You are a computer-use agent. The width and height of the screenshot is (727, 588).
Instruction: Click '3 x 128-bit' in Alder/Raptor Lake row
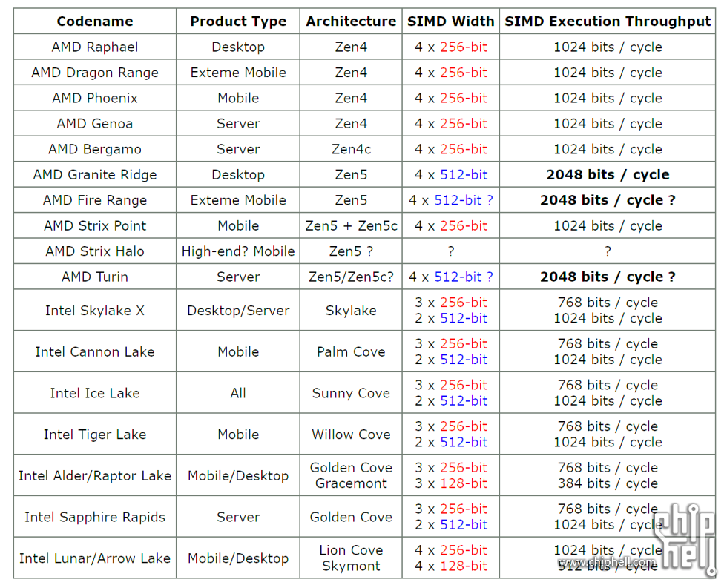click(451, 483)
